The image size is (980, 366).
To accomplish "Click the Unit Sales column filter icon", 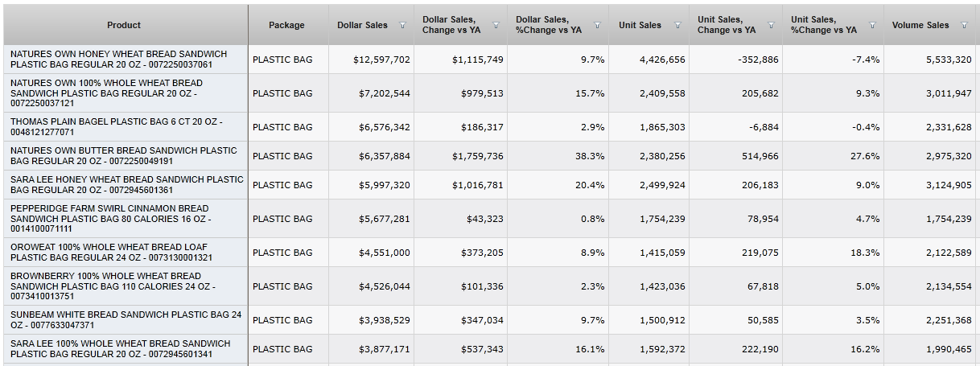I will (677, 26).
